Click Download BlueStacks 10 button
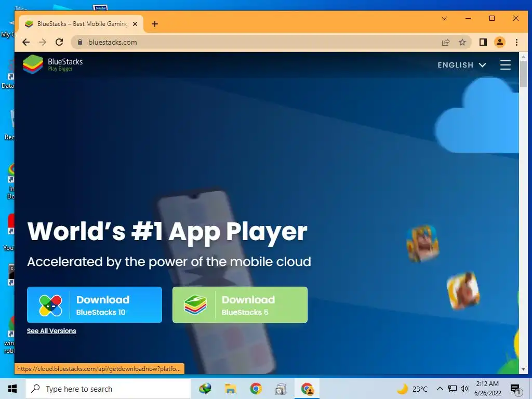This screenshot has width=532, height=399. [95, 304]
